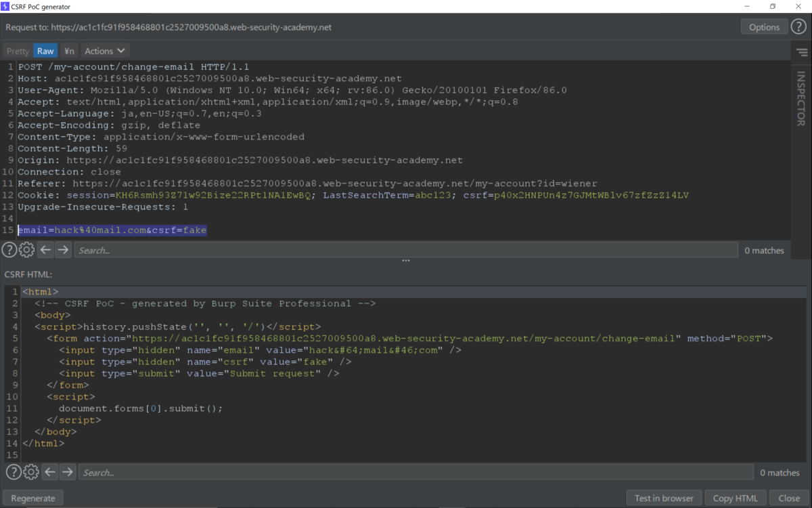Click the CSRF HTML '0 matches' counter
This screenshot has height=508, width=812.
[x=780, y=473]
